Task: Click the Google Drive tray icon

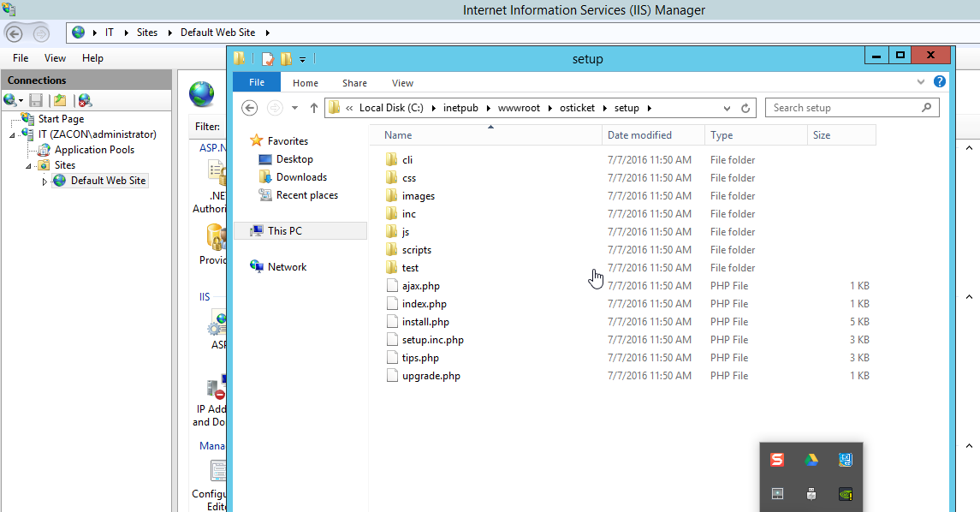Action: [x=811, y=460]
